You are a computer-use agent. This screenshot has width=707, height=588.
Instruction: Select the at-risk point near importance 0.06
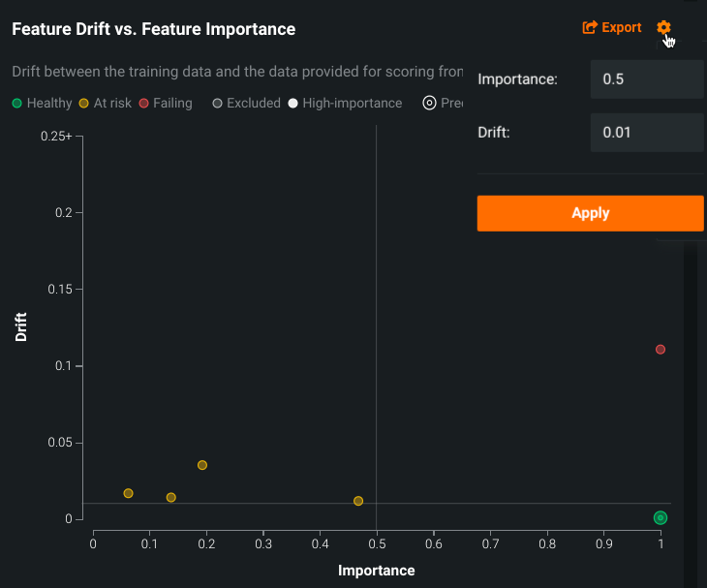[128, 493]
